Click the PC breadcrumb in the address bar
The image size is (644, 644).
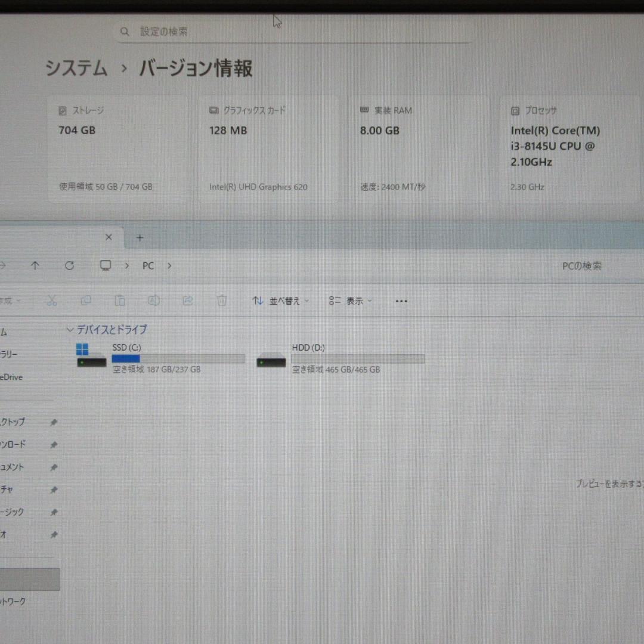(148, 265)
